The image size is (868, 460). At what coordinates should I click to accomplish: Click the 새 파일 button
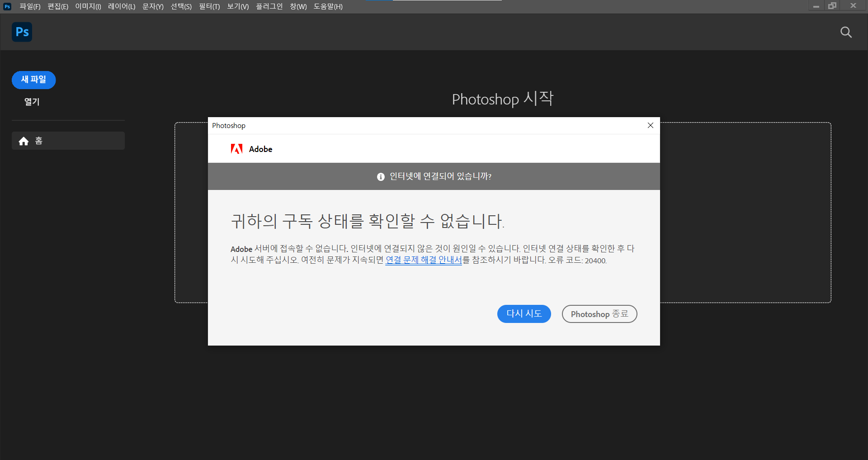point(33,80)
